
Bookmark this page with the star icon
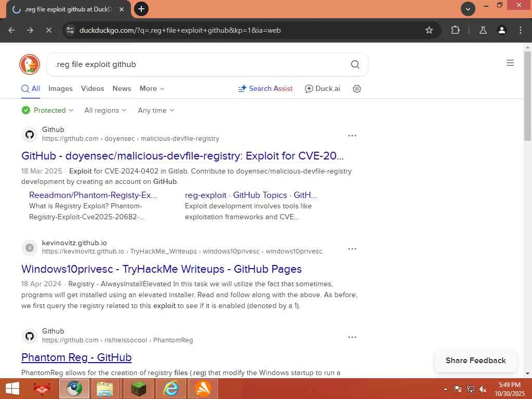[429, 30]
